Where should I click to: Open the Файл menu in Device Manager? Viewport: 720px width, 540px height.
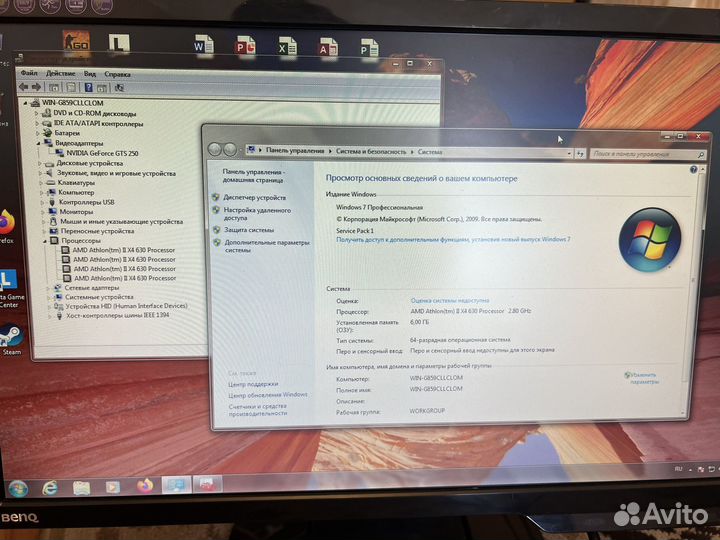29,73
